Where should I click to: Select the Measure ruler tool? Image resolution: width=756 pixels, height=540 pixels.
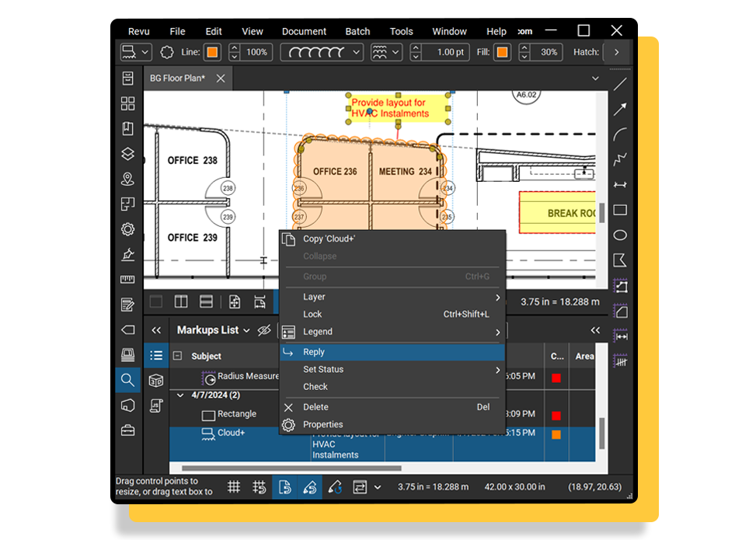[127, 279]
